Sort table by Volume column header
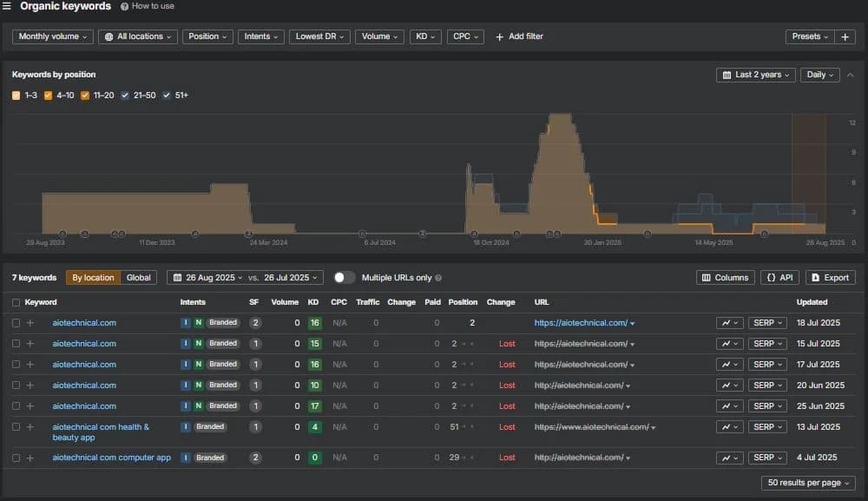The width and height of the screenshot is (868, 501). (285, 302)
